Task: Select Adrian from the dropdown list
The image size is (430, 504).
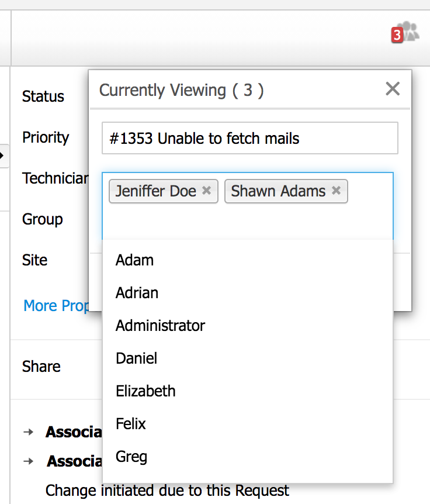Action: click(x=137, y=293)
